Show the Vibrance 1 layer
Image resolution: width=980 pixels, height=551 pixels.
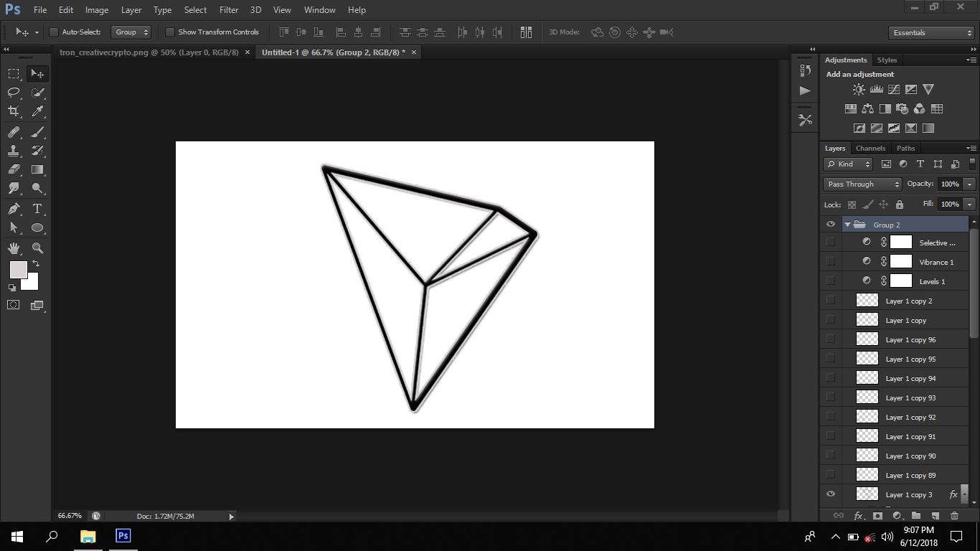pyautogui.click(x=831, y=261)
